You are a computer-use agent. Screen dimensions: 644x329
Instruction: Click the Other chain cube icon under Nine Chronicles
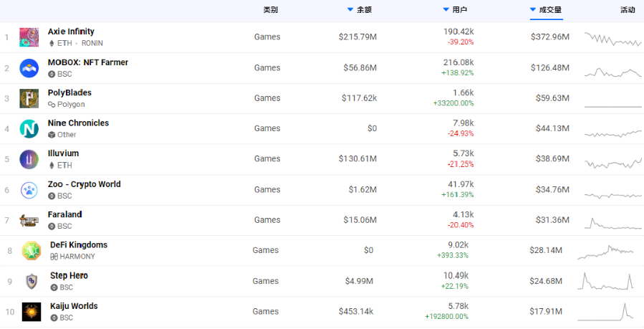click(52, 135)
